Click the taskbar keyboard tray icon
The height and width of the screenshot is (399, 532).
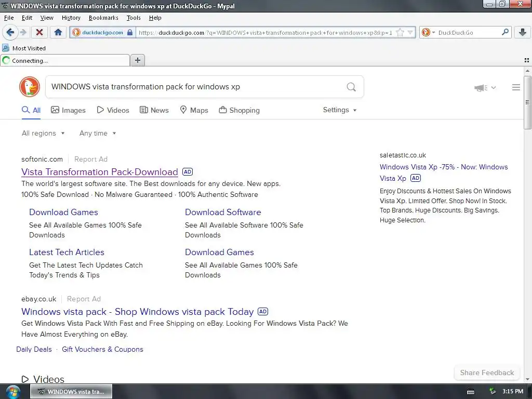[471, 392]
